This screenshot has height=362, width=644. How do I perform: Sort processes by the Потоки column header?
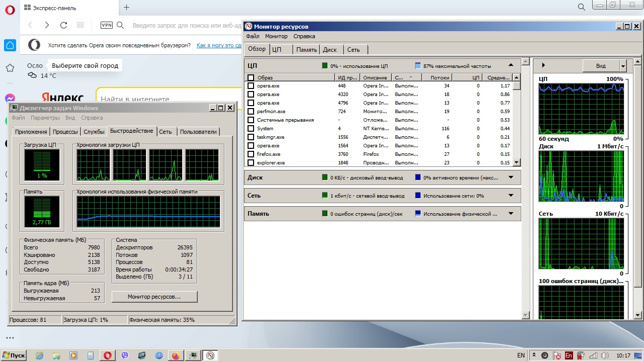437,78
